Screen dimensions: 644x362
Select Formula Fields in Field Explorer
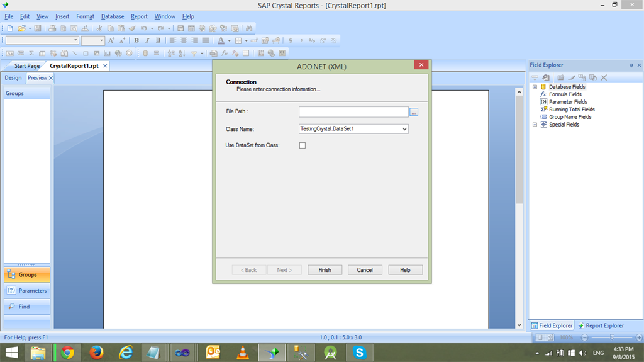[565, 94]
